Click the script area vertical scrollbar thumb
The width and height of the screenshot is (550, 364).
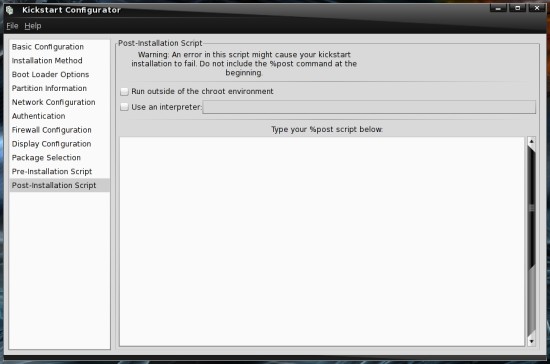[x=531, y=208]
